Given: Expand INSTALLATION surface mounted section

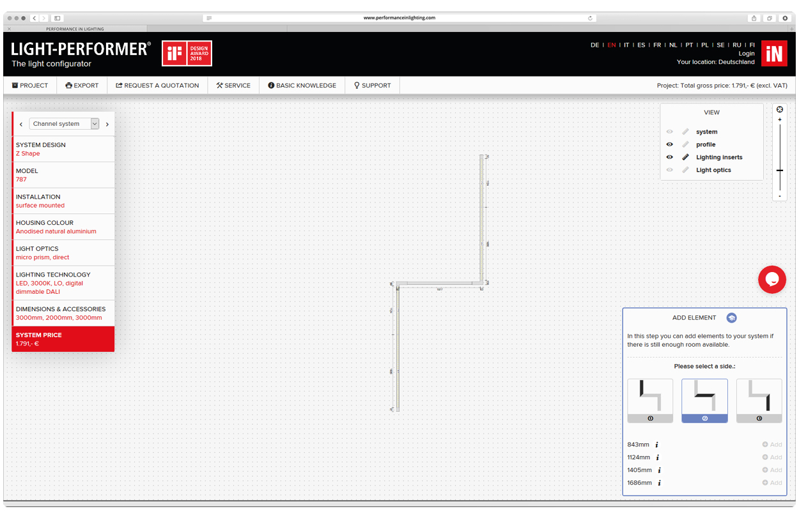Looking at the screenshot, I should (63, 201).
